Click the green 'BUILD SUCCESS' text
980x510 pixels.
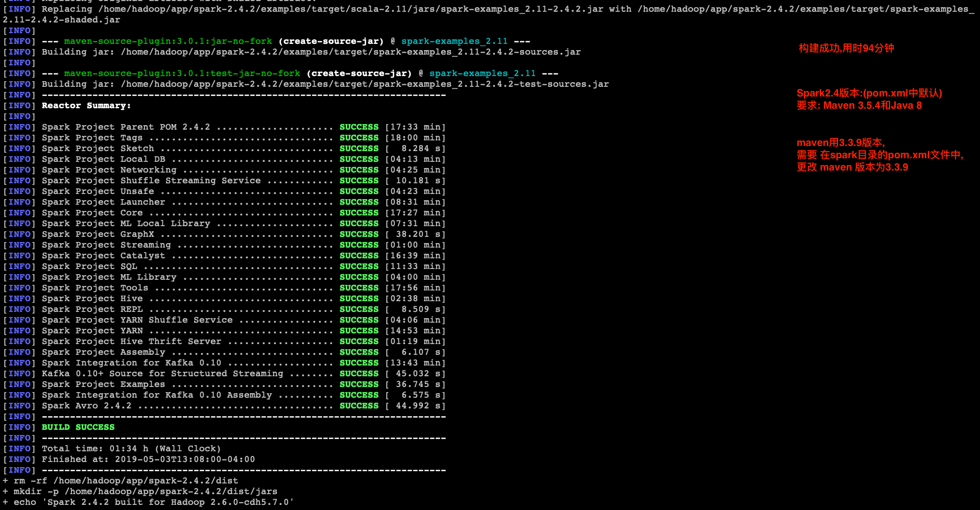pyautogui.click(x=78, y=427)
